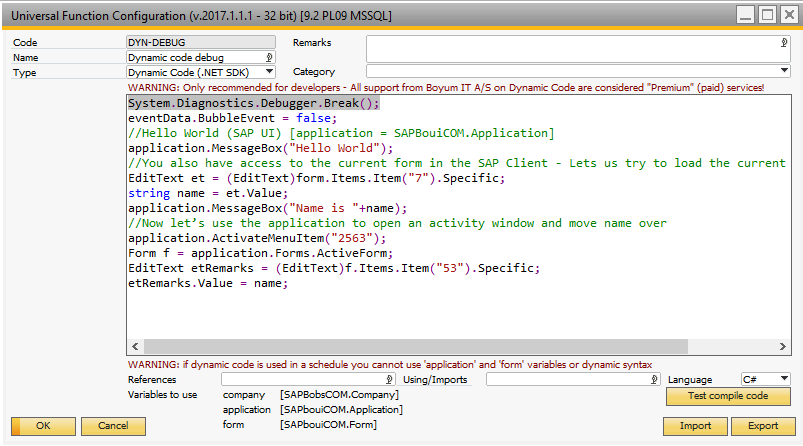The image size is (803, 446).
Task: Click the Export button
Action: (763, 426)
